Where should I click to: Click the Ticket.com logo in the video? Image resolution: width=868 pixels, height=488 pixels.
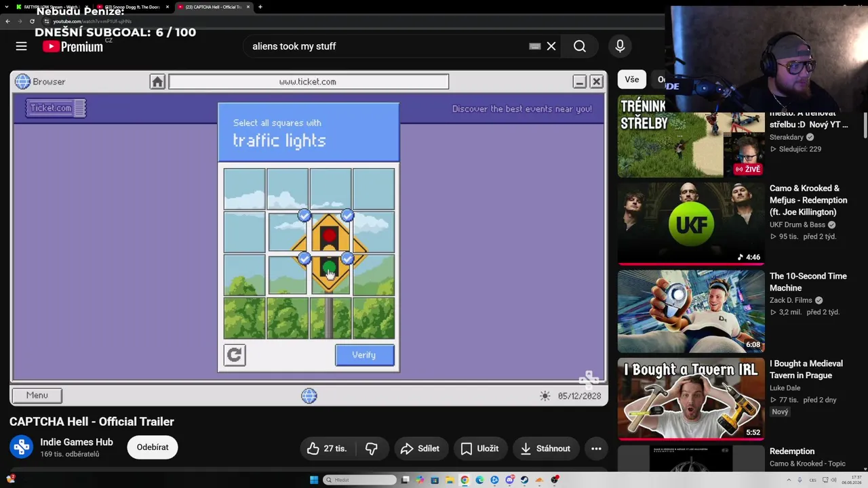coord(56,108)
